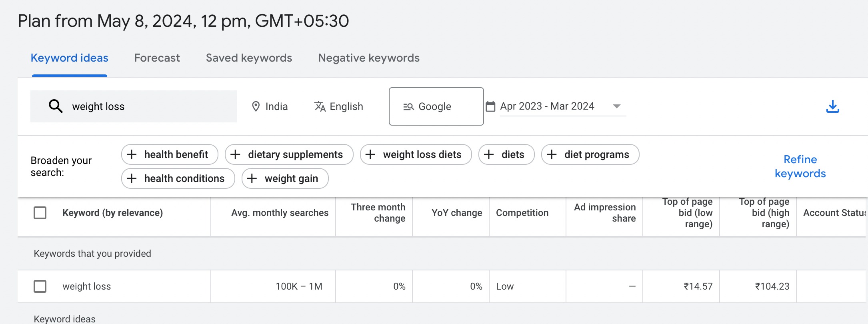Open Saved keywords
The height and width of the screenshot is (324, 868).
click(248, 58)
